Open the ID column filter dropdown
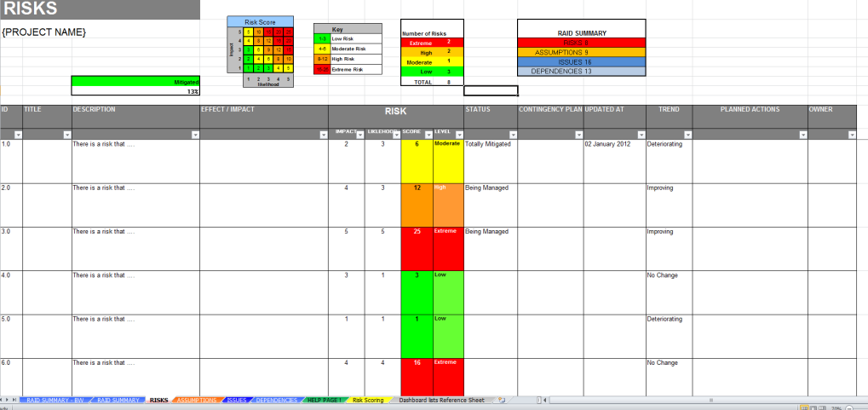 point(18,135)
